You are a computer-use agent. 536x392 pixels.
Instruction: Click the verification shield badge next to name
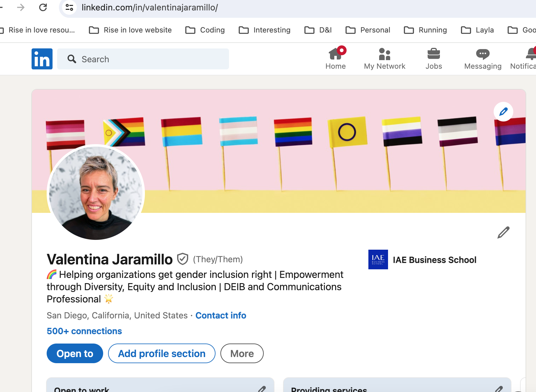point(183,259)
